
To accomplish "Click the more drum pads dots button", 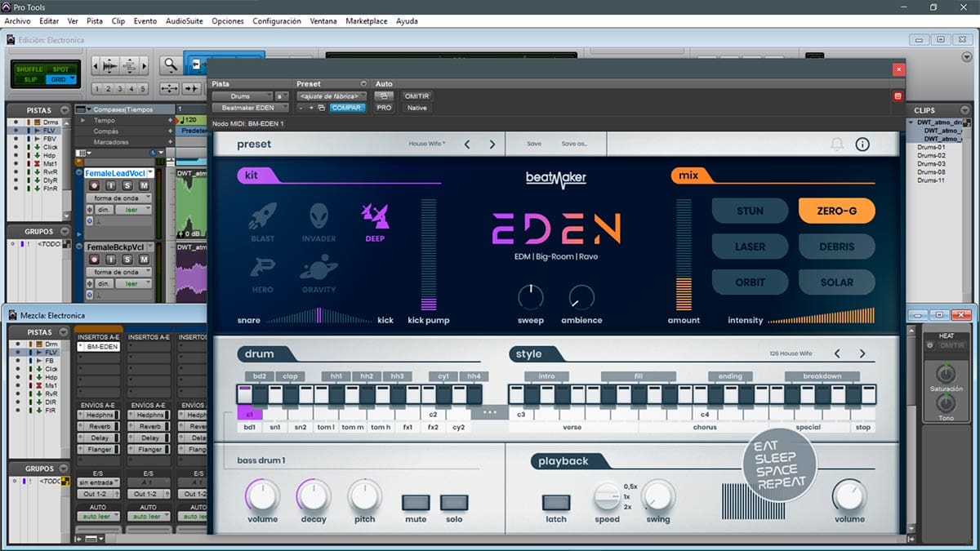I will (x=490, y=413).
